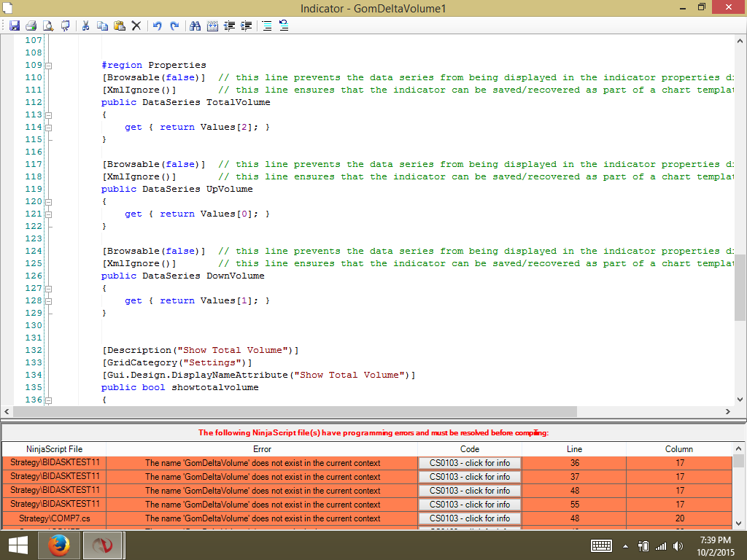Image resolution: width=747 pixels, height=560 pixels.
Task: Click the code editor horizontal scrollbar thumb
Action: (x=295, y=411)
